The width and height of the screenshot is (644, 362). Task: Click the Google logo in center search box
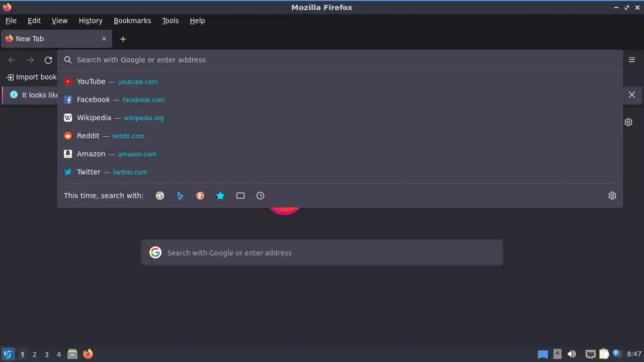[x=155, y=252]
